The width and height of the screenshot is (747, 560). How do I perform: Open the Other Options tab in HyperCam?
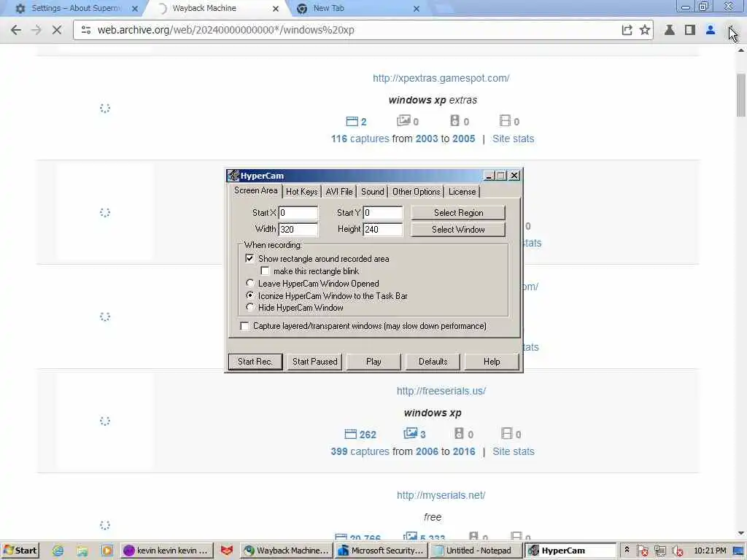(416, 192)
